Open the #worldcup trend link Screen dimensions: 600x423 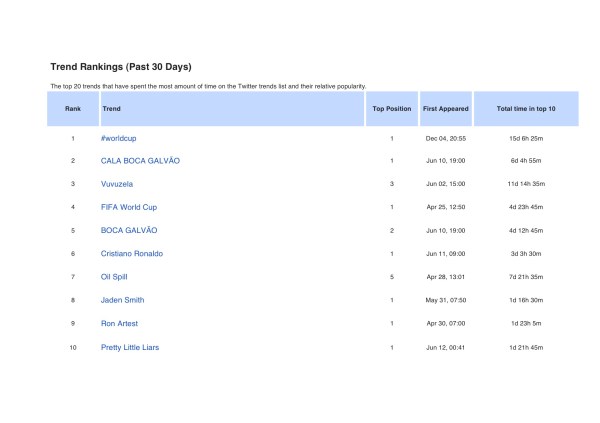point(120,137)
